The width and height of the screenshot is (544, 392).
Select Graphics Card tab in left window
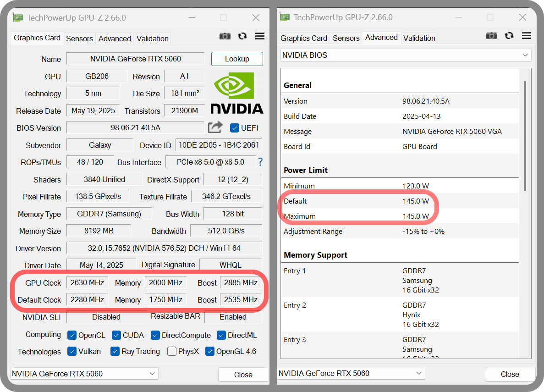coord(37,38)
